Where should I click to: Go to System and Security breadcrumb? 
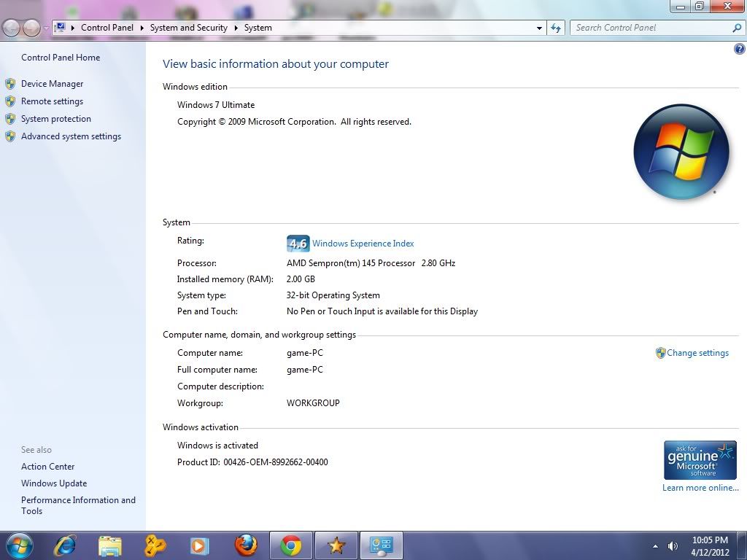[x=189, y=28]
